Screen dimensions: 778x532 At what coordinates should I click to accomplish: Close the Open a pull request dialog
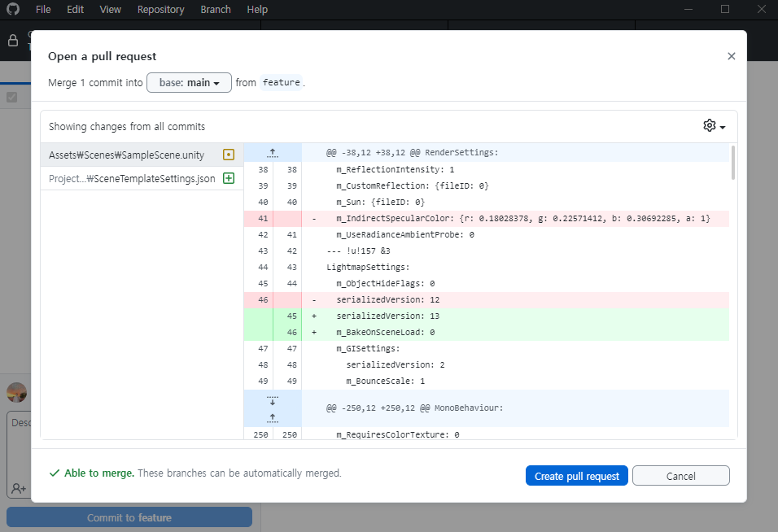pos(731,56)
